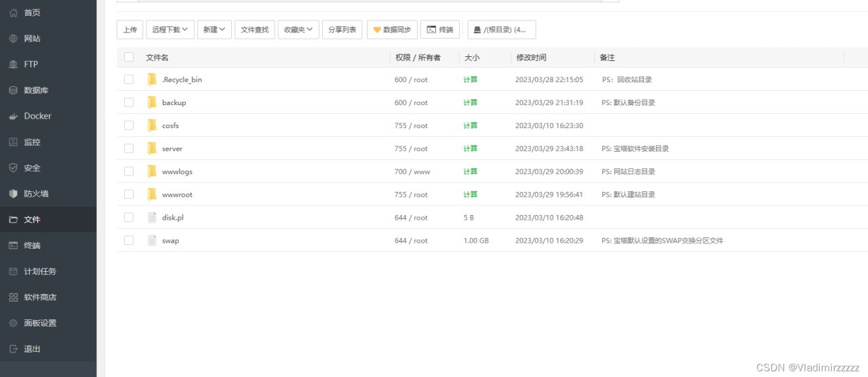Image resolution: width=868 pixels, height=377 pixels.
Task: Open the wwwroot folder icon
Action: 152,195
